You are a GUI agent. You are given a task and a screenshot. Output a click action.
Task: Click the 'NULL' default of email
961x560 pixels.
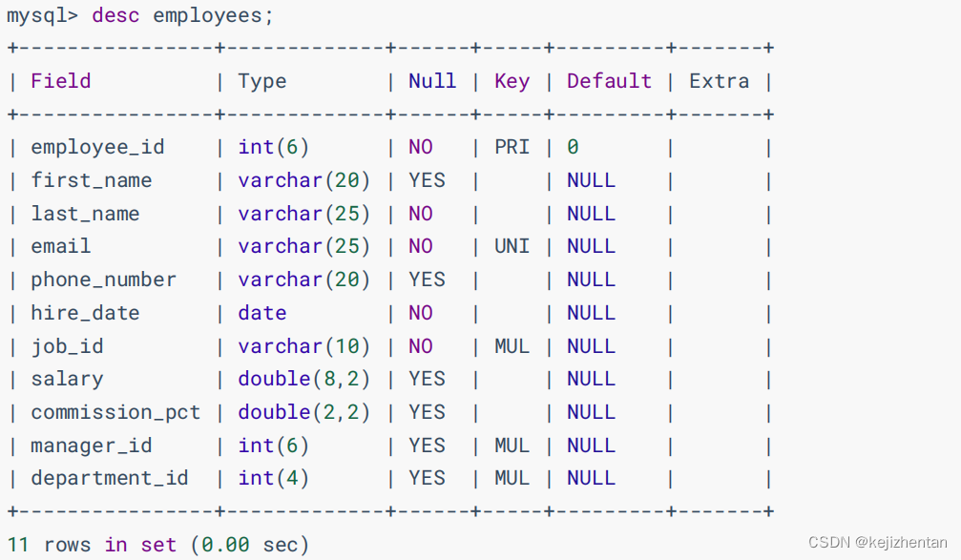point(591,246)
